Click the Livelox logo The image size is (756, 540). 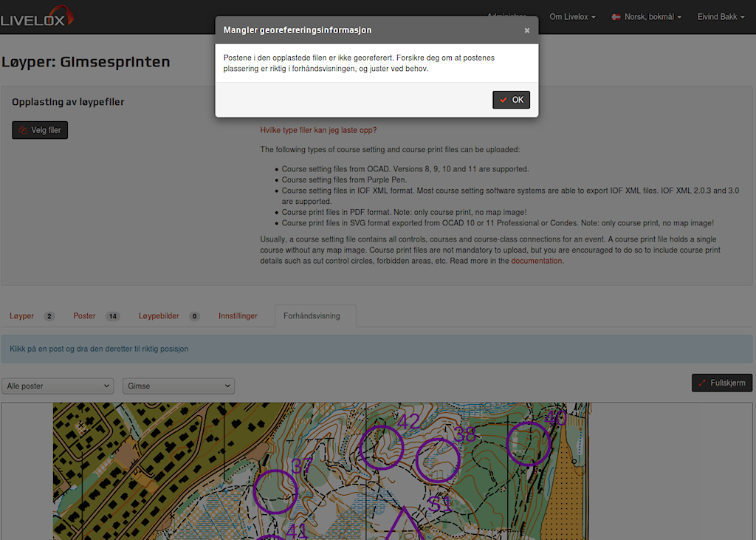click(37, 16)
